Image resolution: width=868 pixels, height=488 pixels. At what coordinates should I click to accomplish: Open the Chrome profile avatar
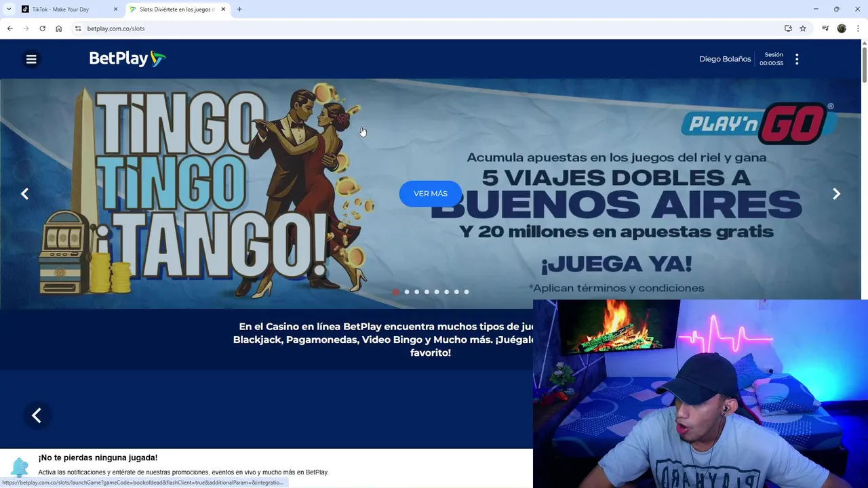pyautogui.click(x=842, y=28)
